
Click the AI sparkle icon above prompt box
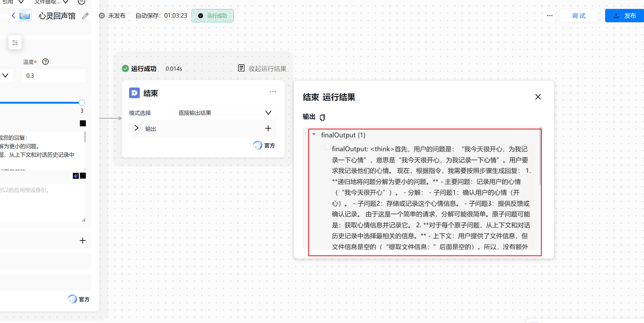tap(76, 176)
